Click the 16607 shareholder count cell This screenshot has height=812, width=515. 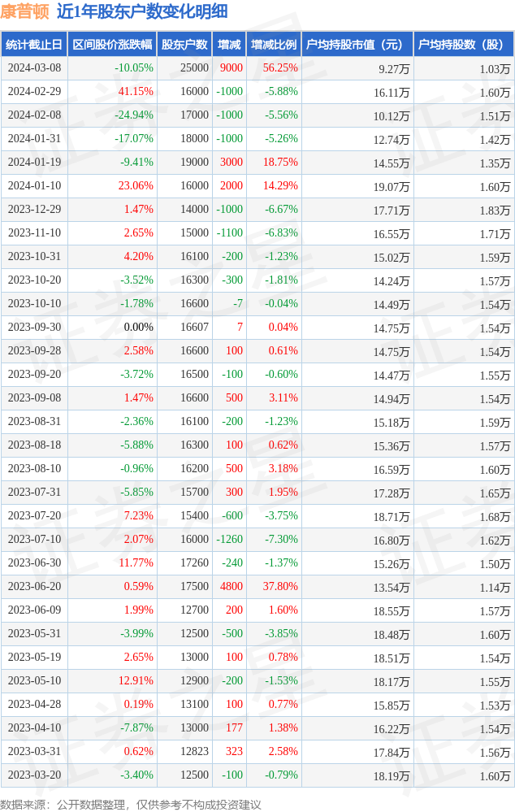coord(194,328)
